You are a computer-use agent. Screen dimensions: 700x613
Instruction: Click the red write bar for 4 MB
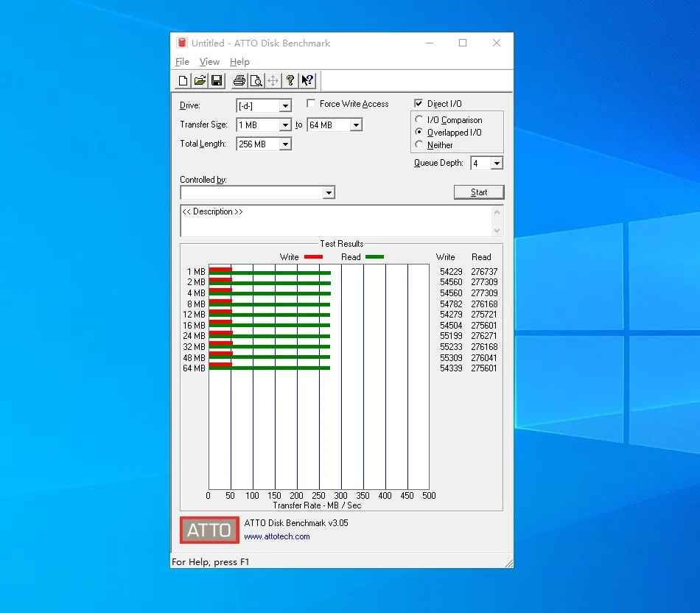(220, 290)
